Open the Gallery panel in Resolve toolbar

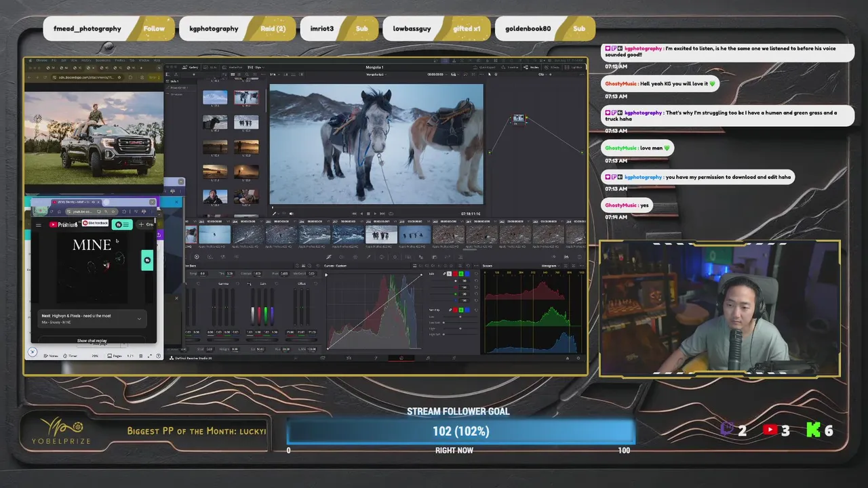191,67
